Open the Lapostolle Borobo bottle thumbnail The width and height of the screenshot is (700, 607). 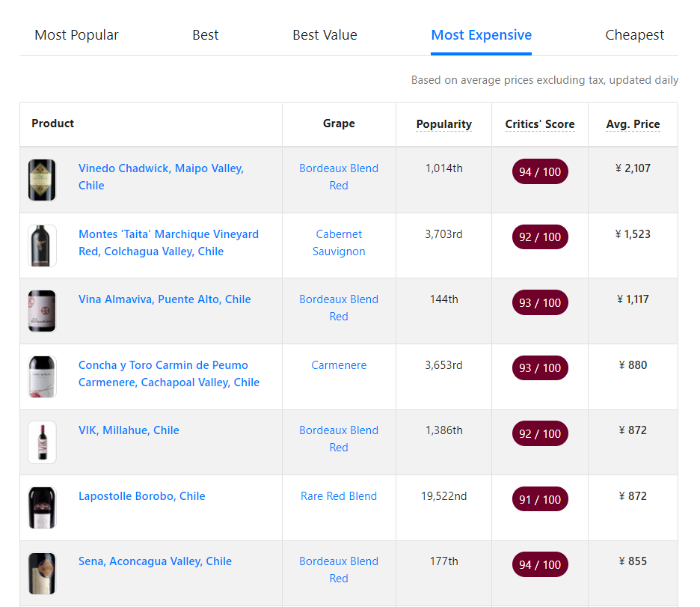pyautogui.click(x=42, y=507)
